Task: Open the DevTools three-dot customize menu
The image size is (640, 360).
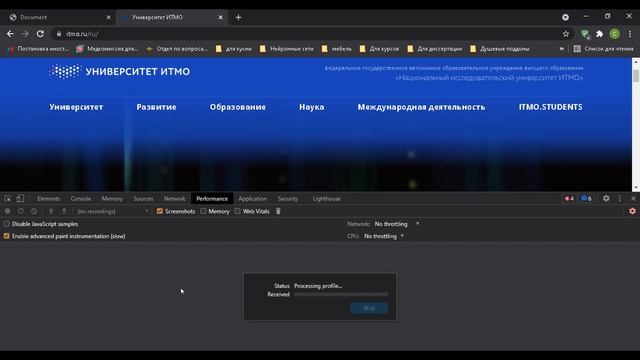Action: [620, 198]
